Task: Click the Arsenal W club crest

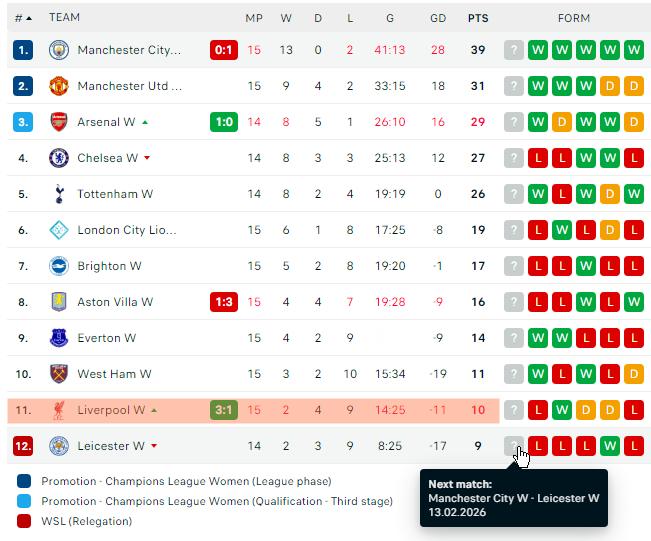Action: click(x=59, y=122)
